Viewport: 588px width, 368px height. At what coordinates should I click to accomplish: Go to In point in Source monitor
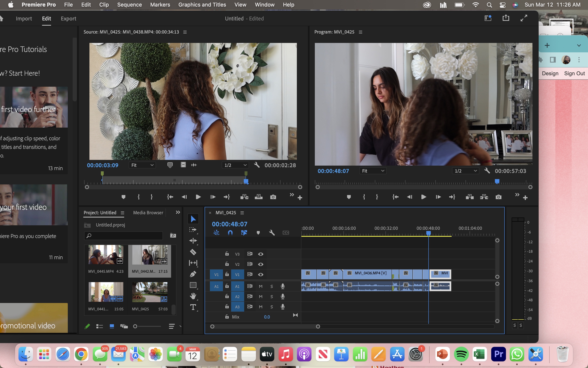point(170,197)
